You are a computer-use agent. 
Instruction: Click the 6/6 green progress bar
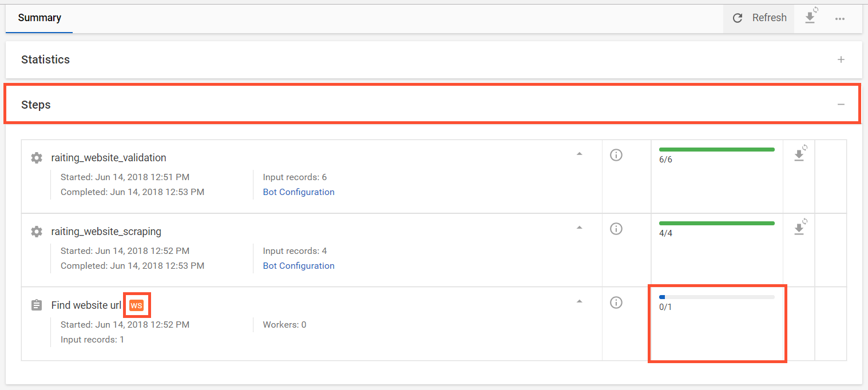(x=717, y=149)
